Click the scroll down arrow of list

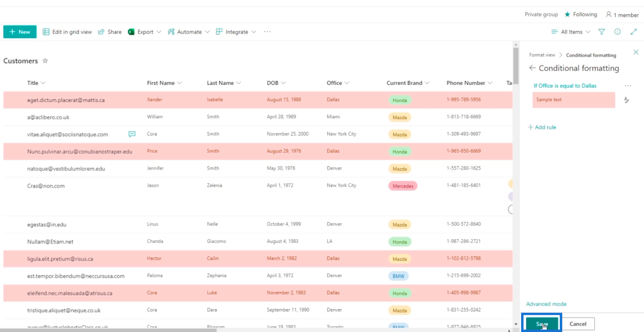coord(516,324)
